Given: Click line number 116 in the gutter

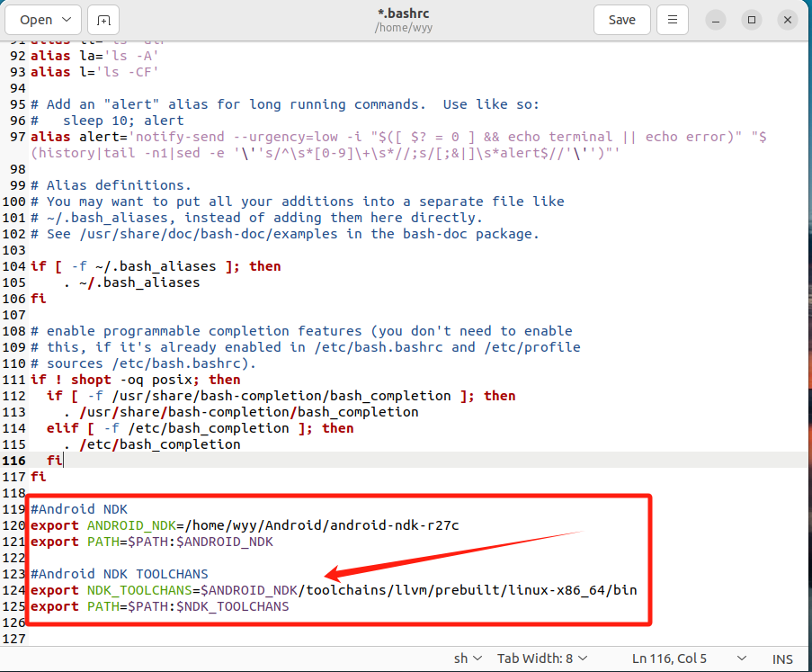Looking at the screenshot, I should click(x=14, y=461).
